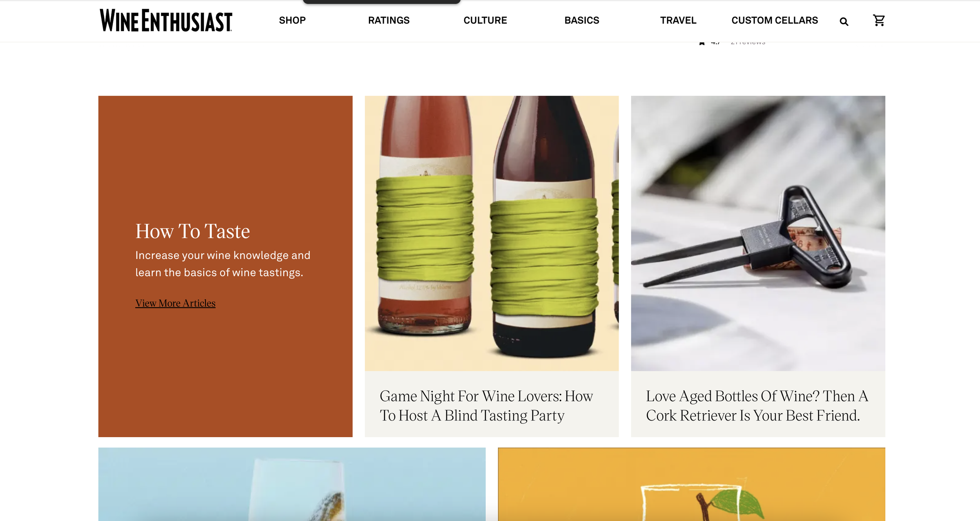
Task: Click the wrapped wine bottles thumbnail
Action: (x=492, y=233)
